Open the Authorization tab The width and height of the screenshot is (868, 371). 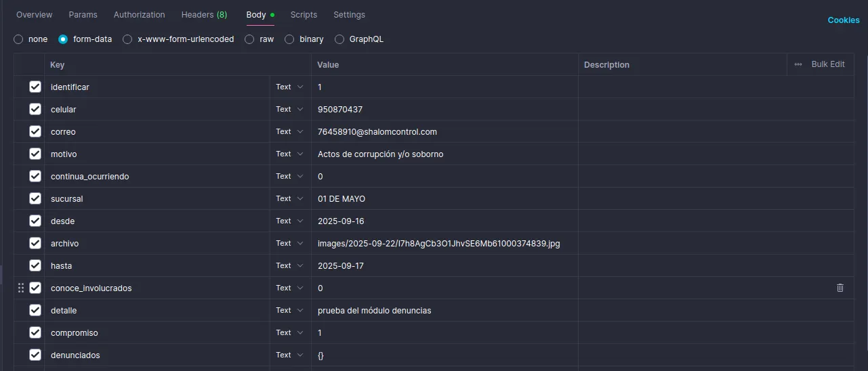139,14
